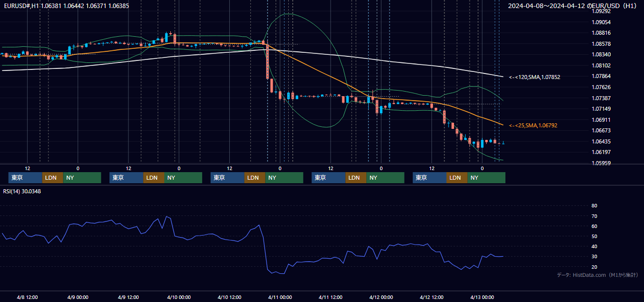This screenshot has height=302, width=644.
Task: Click the 1.06911 price axis value
Action: click(x=601, y=120)
